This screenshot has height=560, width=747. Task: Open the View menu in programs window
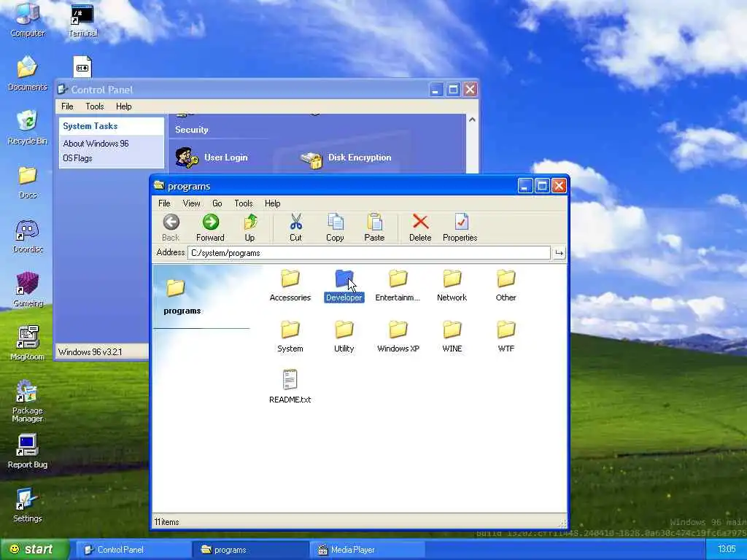[191, 203]
